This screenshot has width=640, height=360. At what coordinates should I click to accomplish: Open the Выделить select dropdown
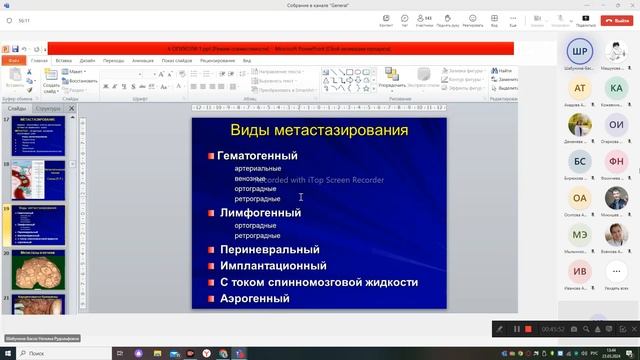tap(504, 88)
